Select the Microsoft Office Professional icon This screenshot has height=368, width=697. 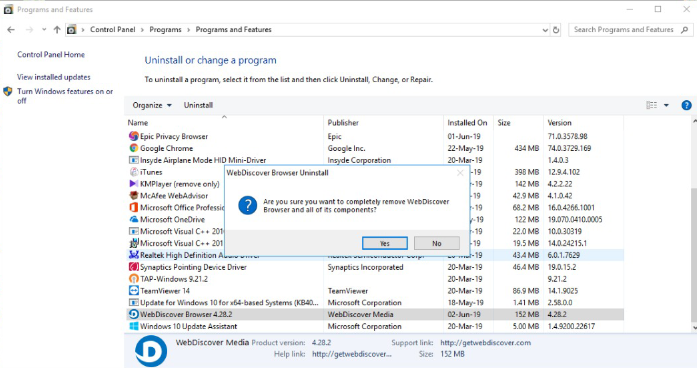coord(134,208)
